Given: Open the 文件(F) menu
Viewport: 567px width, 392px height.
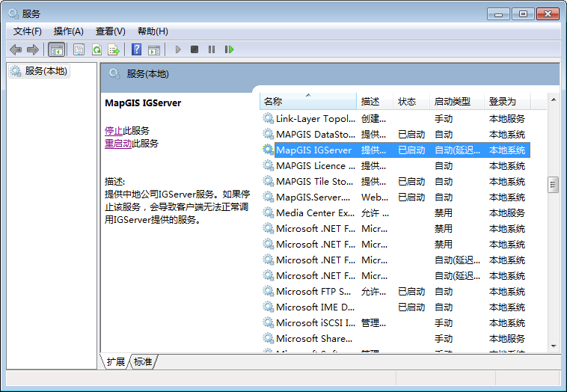Looking at the screenshot, I should (x=28, y=31).
